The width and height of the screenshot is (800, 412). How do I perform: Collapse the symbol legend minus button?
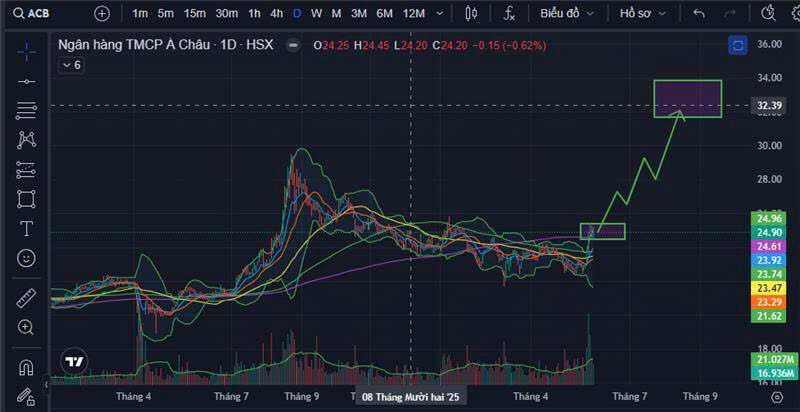coord(293,45)
